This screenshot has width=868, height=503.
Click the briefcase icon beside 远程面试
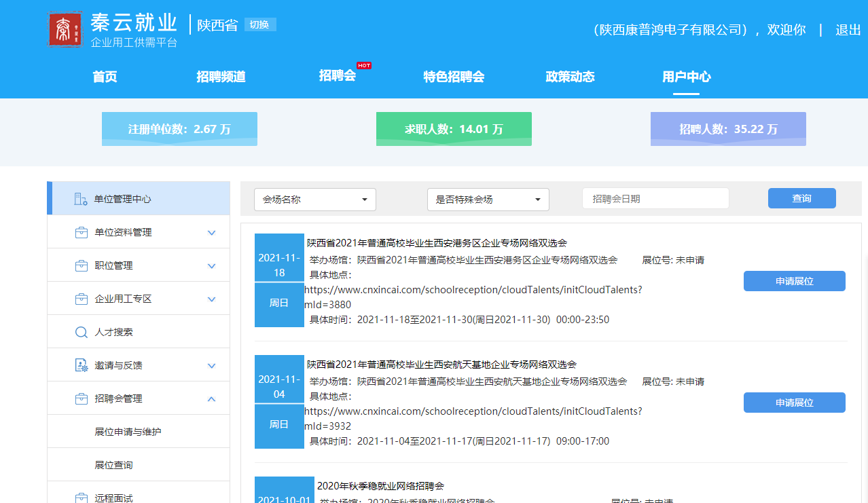click(82, 498)
